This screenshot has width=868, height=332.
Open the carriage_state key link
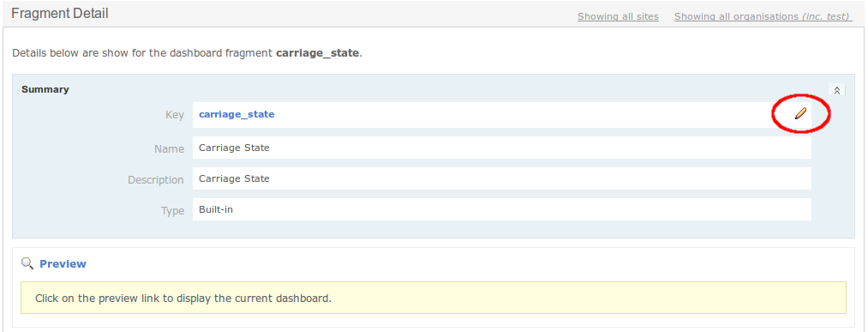[236, 114]
